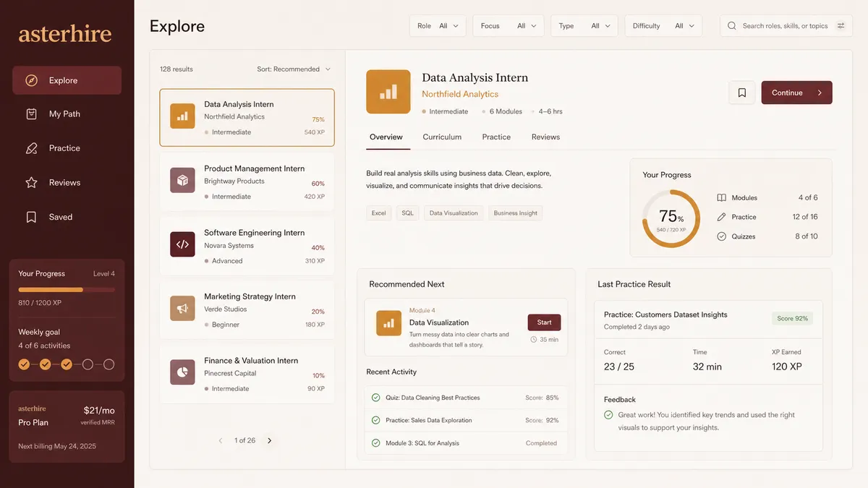The image size is (868, 488).
Task: Open the Type filter dropdown
Action: 584,26
